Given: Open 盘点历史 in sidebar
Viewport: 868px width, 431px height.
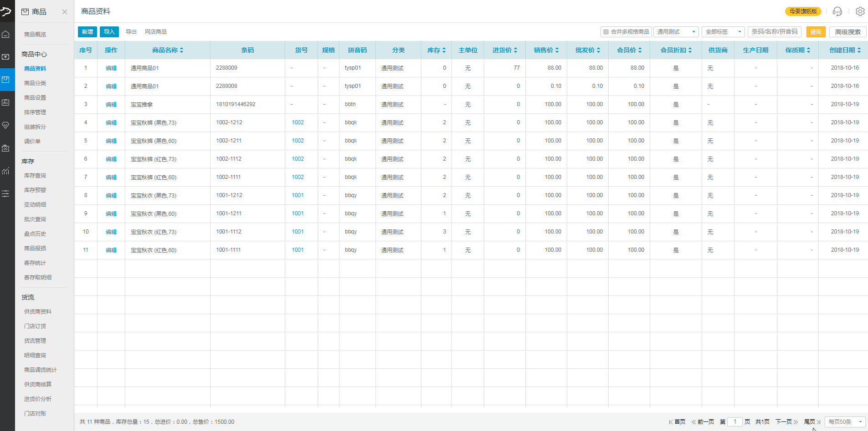Looking at the screenshot, I should (x=35, y=234).
